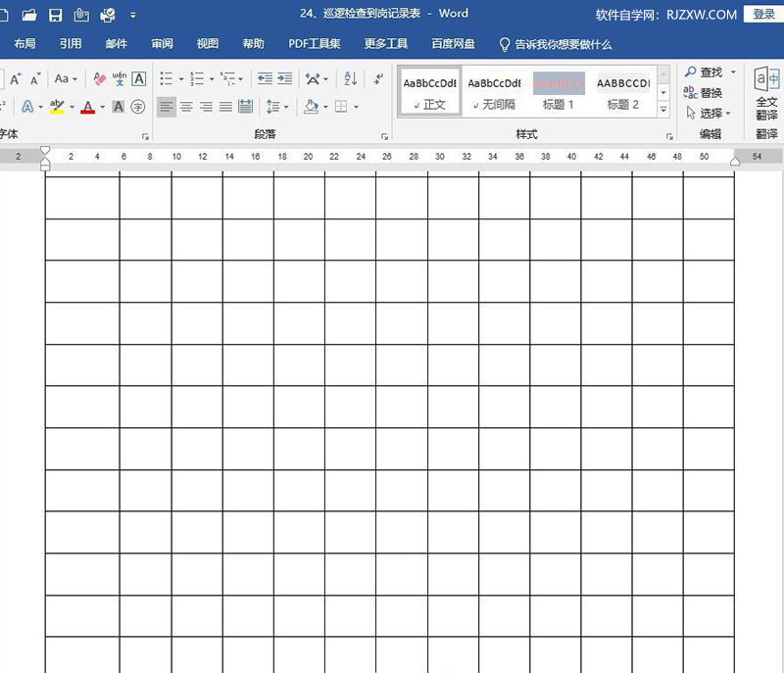
Task: Open Customize Quick Access Toolbar arrow
Action: tap(133, 16)
